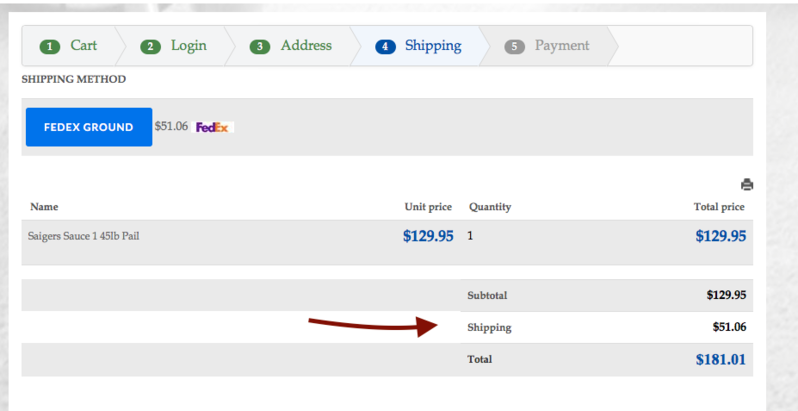Image resolution: width=798 pixels, height=411 pixels.
Task: Click the Name column header
Action: [44, 207]
